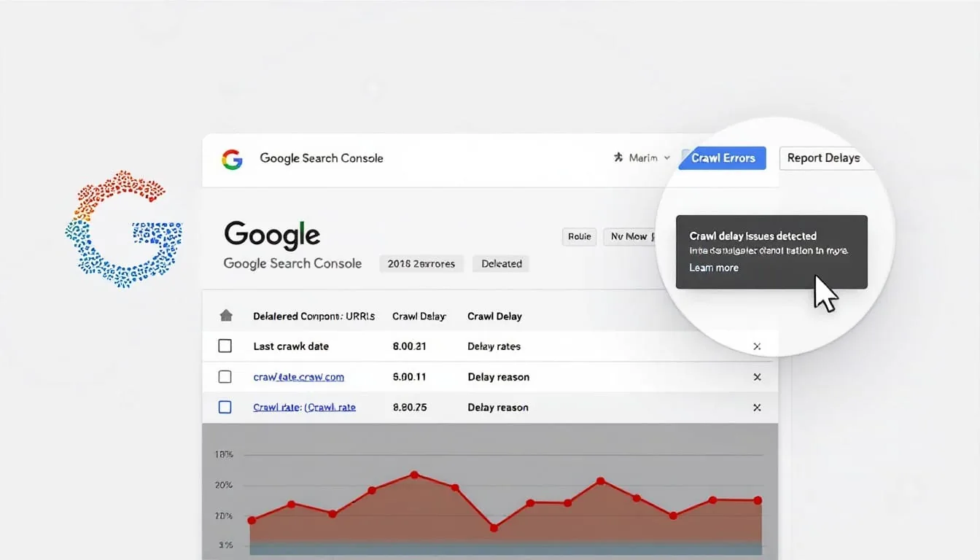Click the home icon in the table header
This screenshot has width=980, height=560.
(x=226, y=316)
